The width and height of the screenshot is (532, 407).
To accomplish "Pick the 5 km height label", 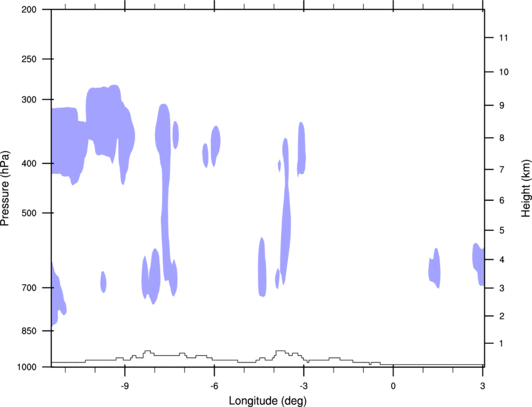I will [502, 230].
